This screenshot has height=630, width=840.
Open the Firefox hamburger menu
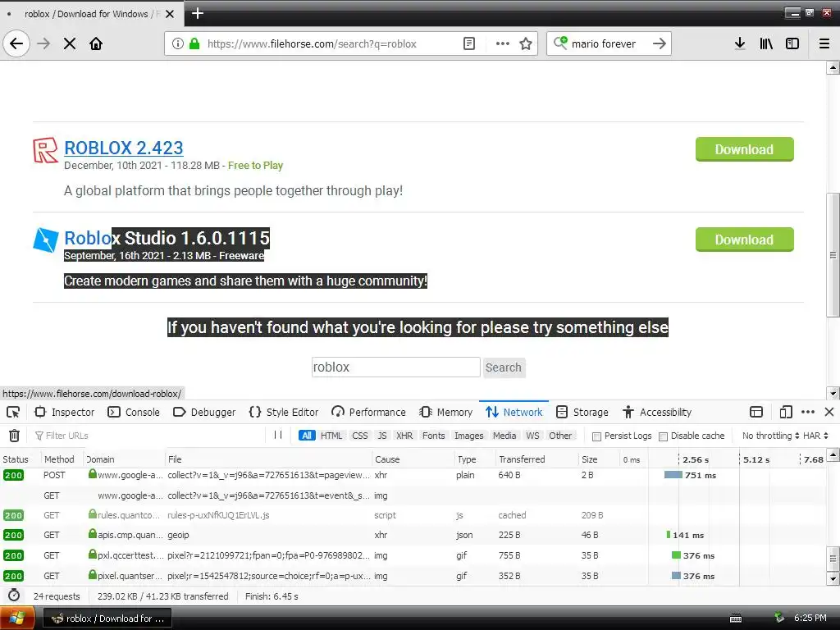pyautogui.click(x=824, y=43)
